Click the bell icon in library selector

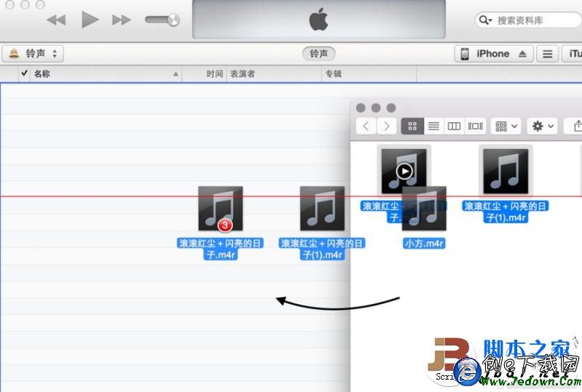[14, 53]
